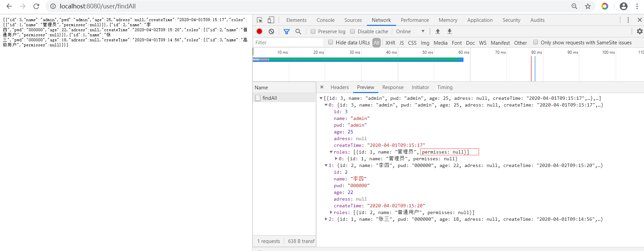This screenshot has width=644, height=251.
Task: Show the Timing tab of the request
Action: coord(445,87)
